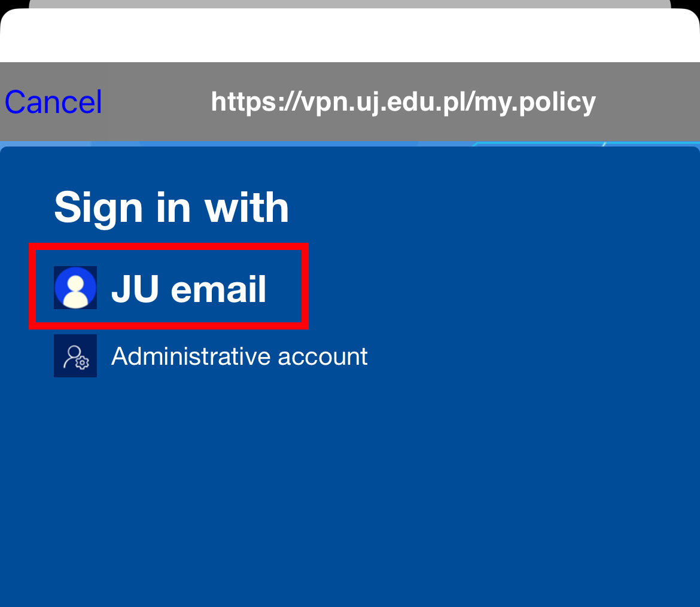Click the word "email" in JU email
Viewport: 700px width, 607px height.
point(219,289)
